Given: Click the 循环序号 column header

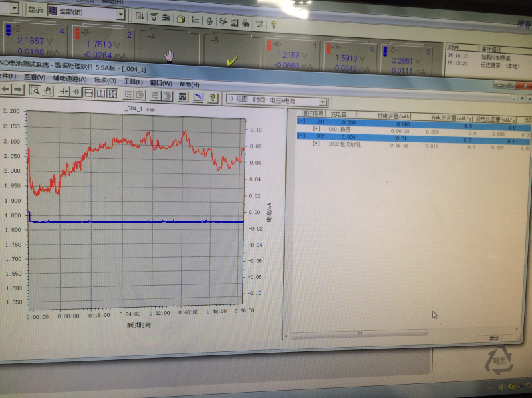Looking at the screenshot, I should click(313, 113).
